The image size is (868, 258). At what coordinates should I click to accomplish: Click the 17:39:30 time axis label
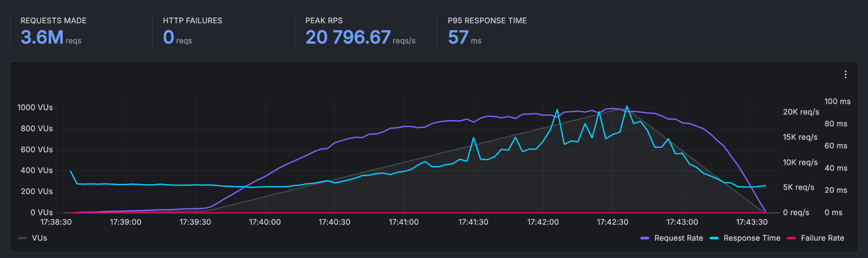point(195,222)
